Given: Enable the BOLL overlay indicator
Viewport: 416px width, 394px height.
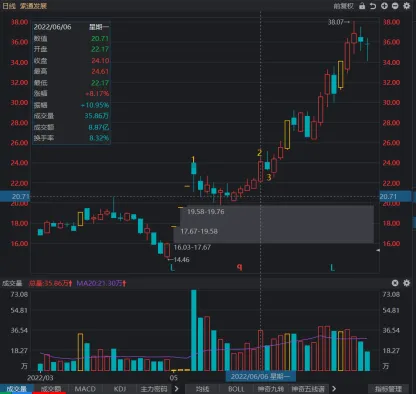Looking at the screenshot, I should click(236, 389).
